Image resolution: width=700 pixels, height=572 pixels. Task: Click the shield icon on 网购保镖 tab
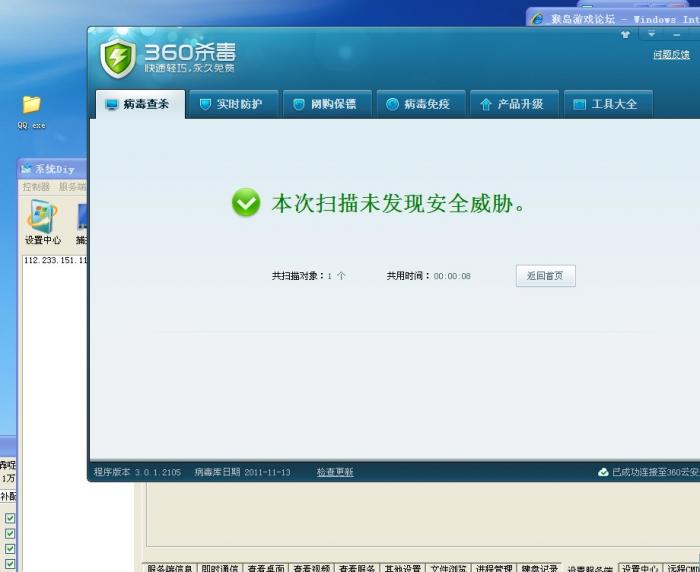(x=299, y=104)
